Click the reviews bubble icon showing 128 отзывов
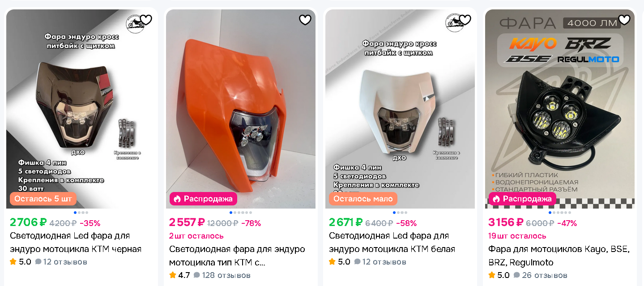Viewport: 644px width, 286px height. point(196,275)
